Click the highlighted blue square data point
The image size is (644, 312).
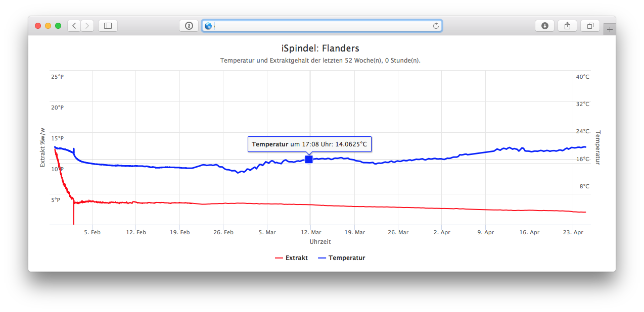309,159
